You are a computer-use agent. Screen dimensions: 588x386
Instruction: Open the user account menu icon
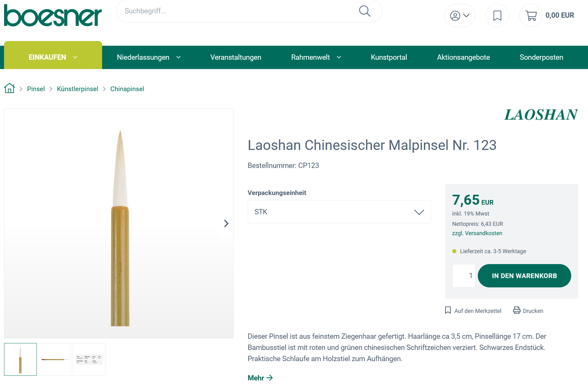coord(459,16)
